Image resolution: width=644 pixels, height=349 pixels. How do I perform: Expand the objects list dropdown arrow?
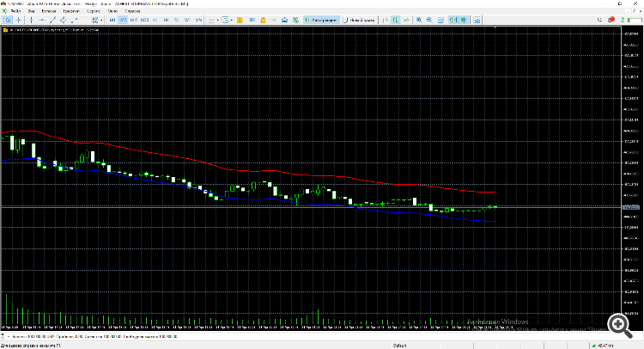pyautogui.click(x=101, y=20)
